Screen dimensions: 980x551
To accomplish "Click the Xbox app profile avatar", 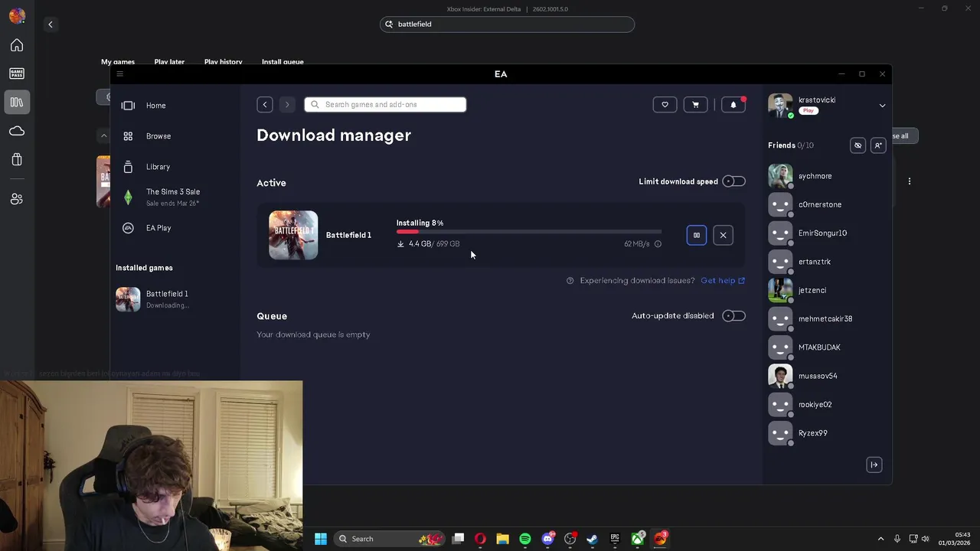I will 17,15.
